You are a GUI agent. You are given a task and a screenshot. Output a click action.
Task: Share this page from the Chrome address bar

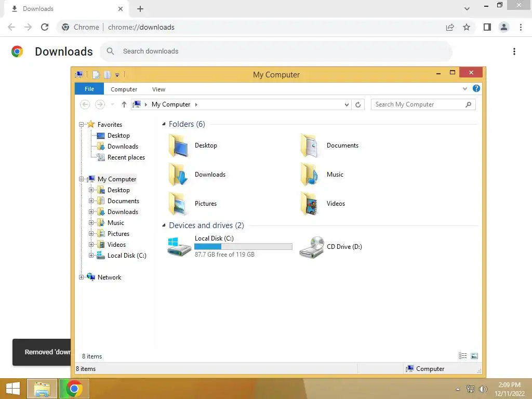450,27
